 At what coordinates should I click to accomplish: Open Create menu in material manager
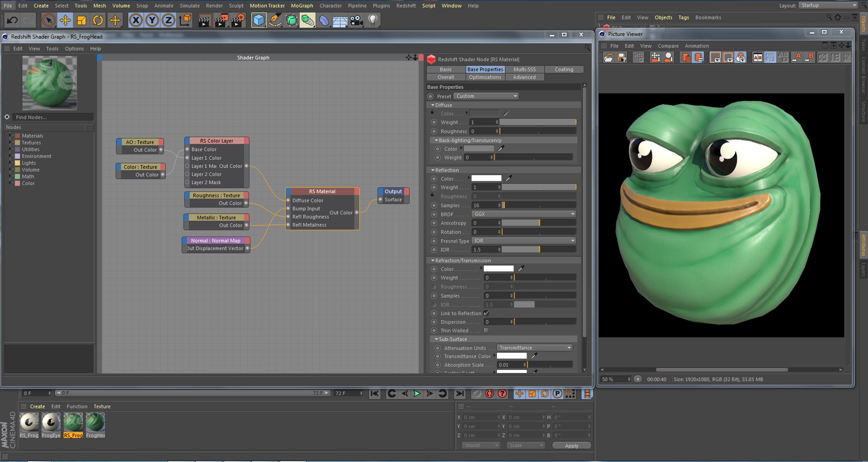(x=38, y=406)
